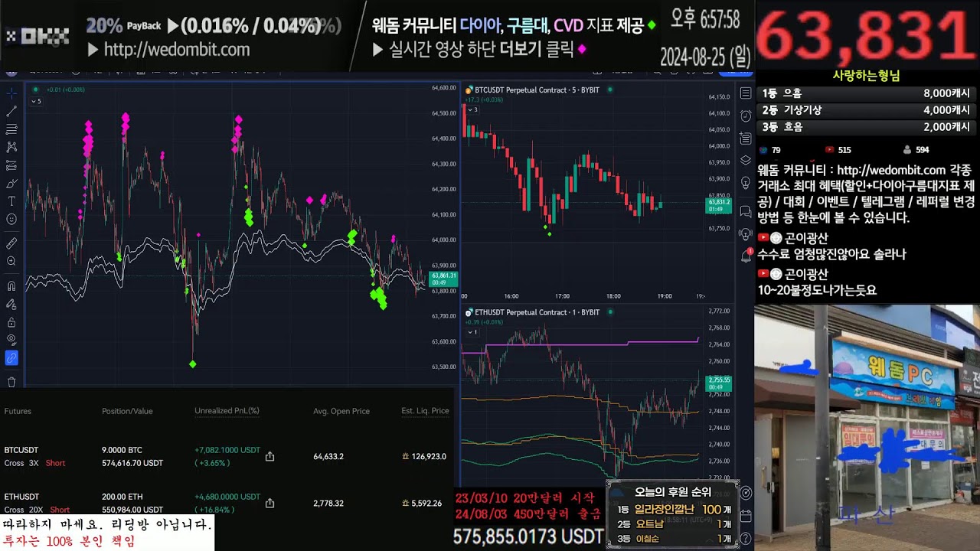
Task: Select the brush drawing tool
Action: tap(11, 184)
